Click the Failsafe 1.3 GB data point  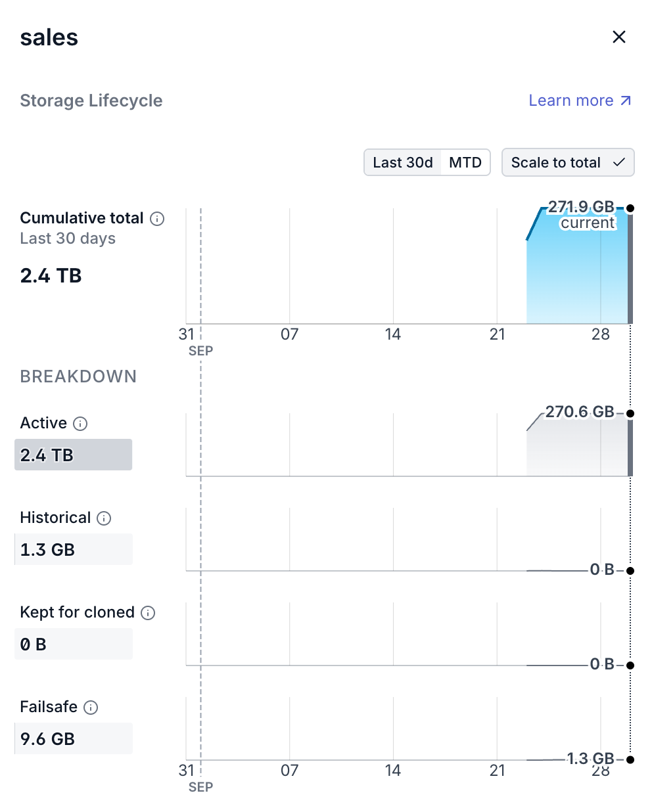click(x=630, y=759)
